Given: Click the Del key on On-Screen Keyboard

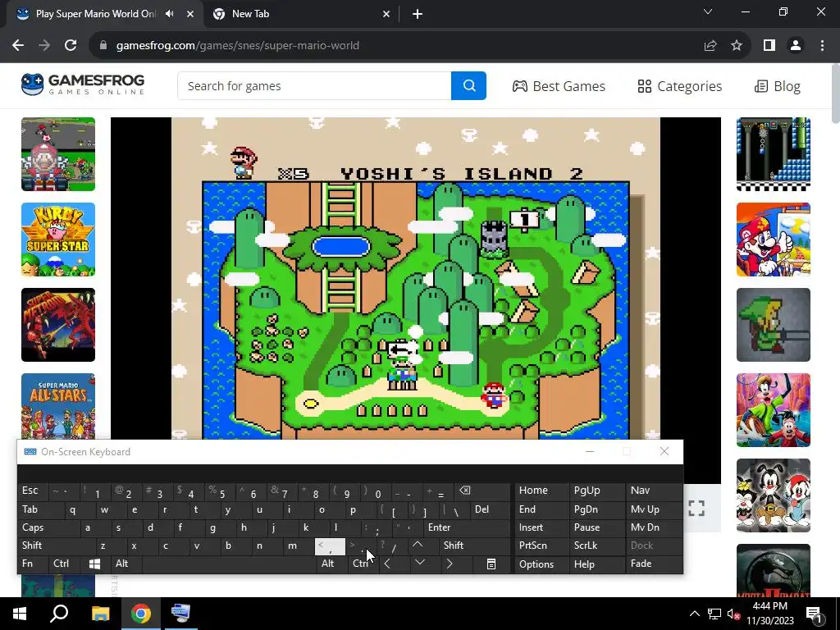Looking at the screenshot, I should click(490, 509).
